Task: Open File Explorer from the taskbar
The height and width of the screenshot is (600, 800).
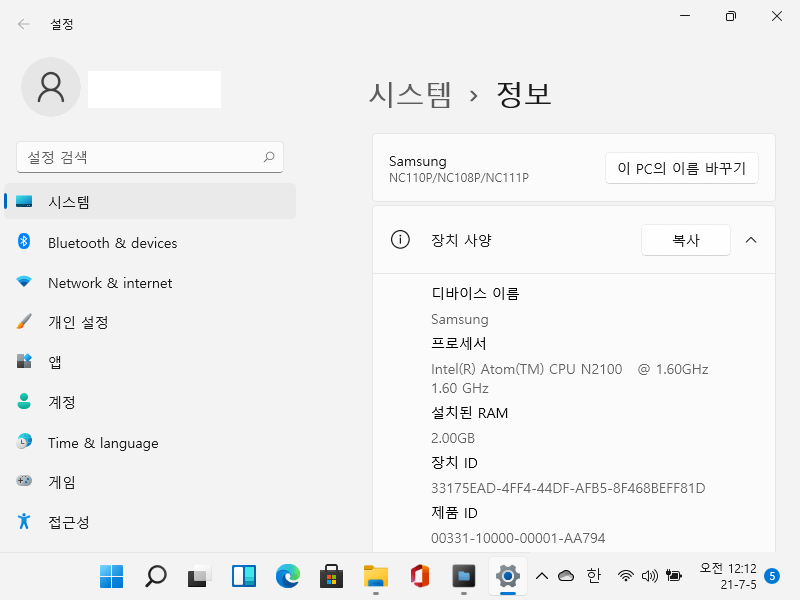Action: click(376, 576)
